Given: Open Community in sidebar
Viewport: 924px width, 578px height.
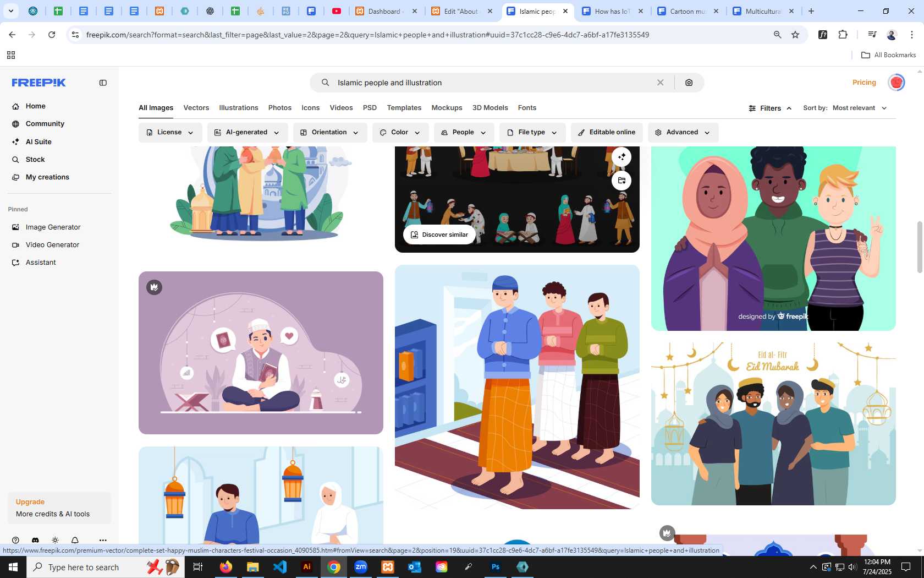Looking at the screenshot, I should click(45, 124).
